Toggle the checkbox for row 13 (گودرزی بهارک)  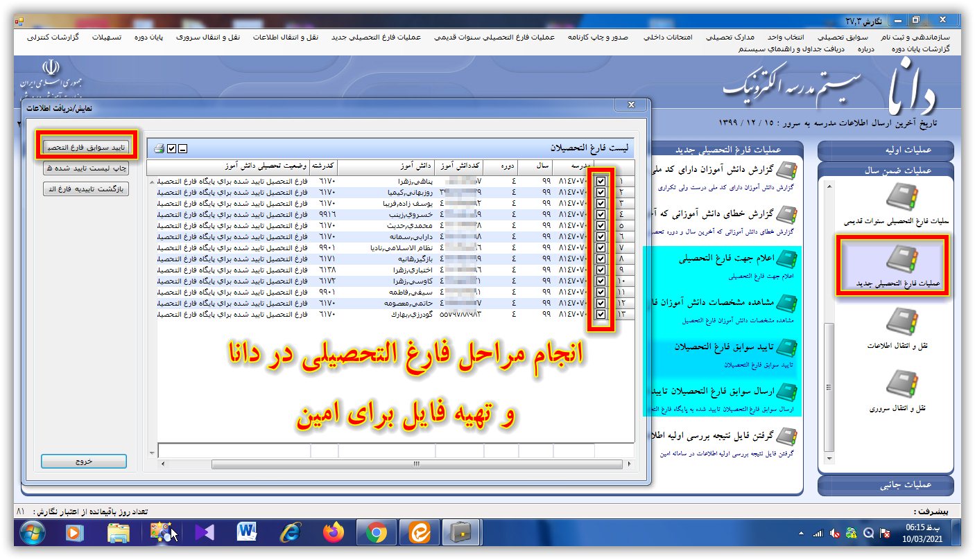click(x=601, y=314)
